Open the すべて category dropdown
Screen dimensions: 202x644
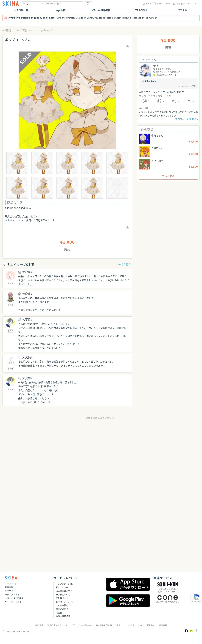pyautogui.click(x=33, y=3)
